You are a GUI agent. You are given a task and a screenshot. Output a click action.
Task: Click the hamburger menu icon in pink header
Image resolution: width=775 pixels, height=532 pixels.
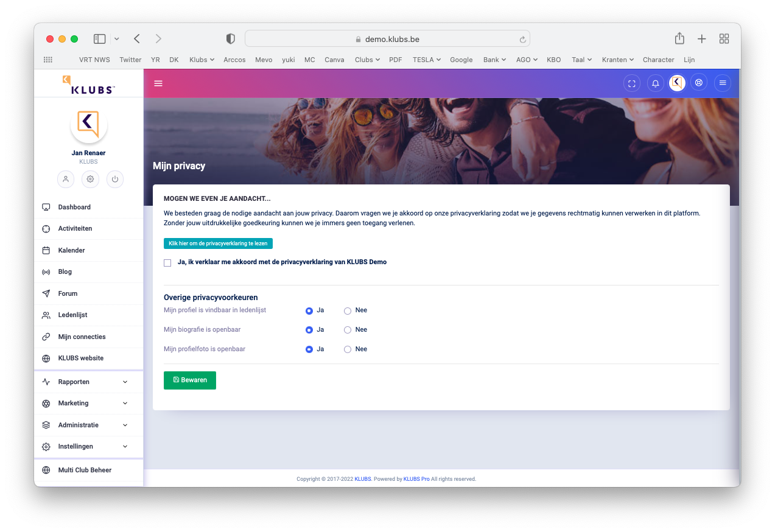point(158,83)
